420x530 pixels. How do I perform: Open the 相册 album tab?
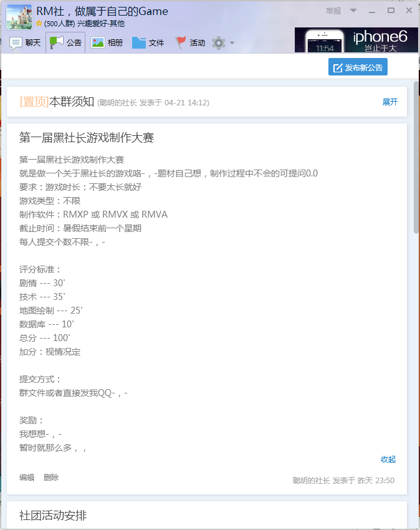pyautogui.click(x=107, y=42)
